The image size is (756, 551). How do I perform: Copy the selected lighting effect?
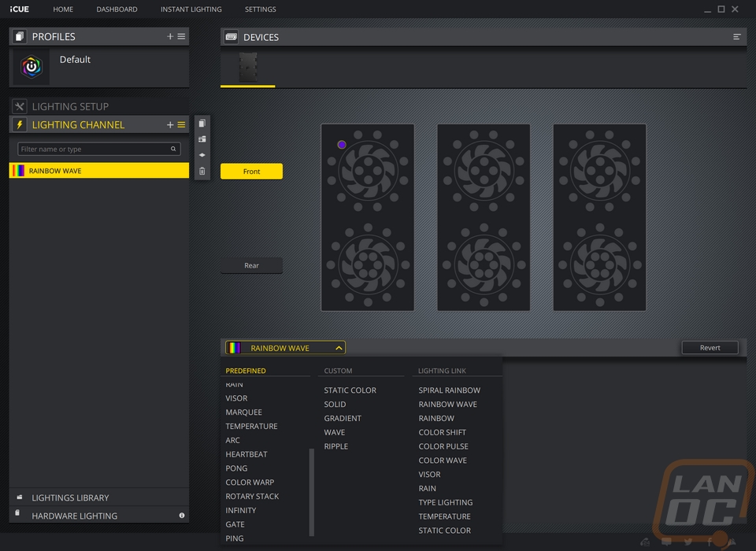click(x=202, y=124)
